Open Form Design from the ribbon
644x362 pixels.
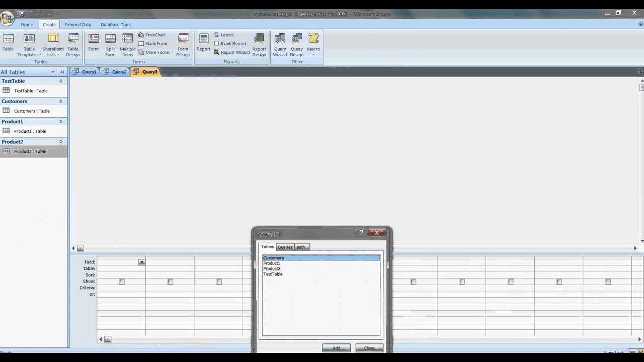click(183, 45)
